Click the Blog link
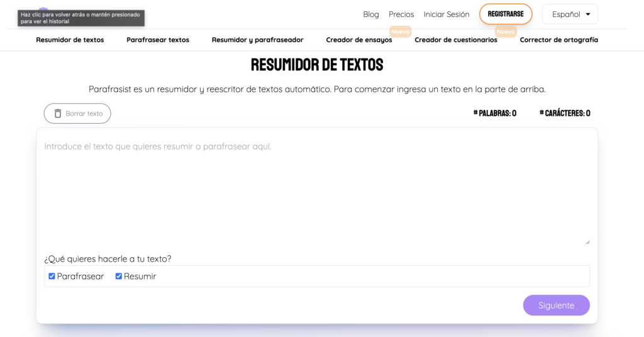 pos(371,14)
